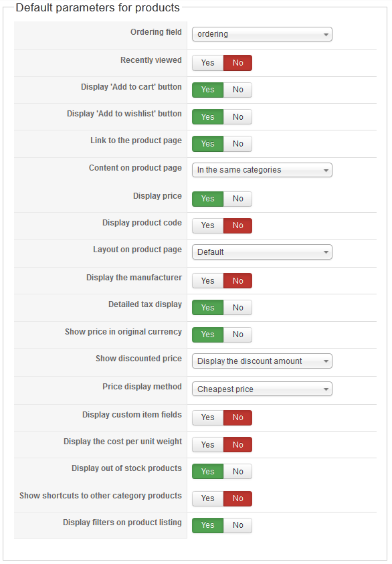Image resolution: width=392 pixels, height=564 pixels.
Task: Enable shortcuts to other category products
Action: pos(207,498)
